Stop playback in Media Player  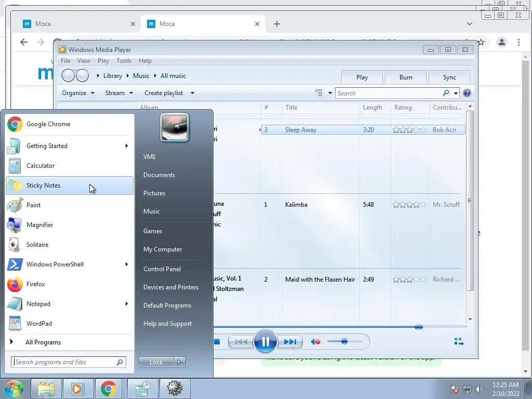[x=217, y=342]
